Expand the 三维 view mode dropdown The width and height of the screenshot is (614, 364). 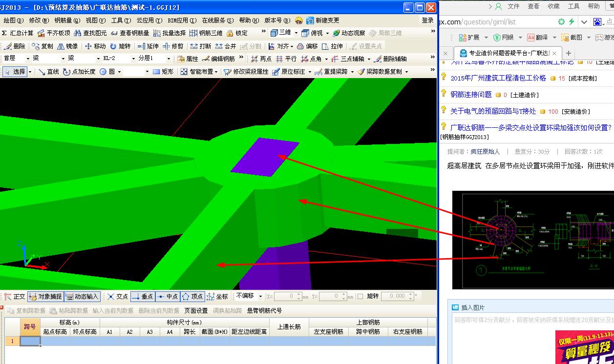point(296,33)
